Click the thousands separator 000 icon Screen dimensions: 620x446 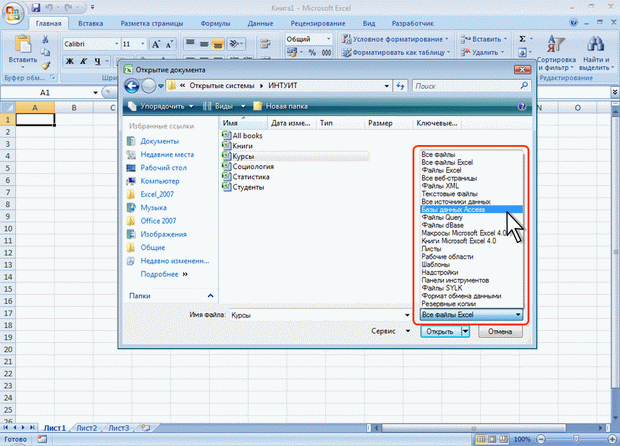coord(326,52)
